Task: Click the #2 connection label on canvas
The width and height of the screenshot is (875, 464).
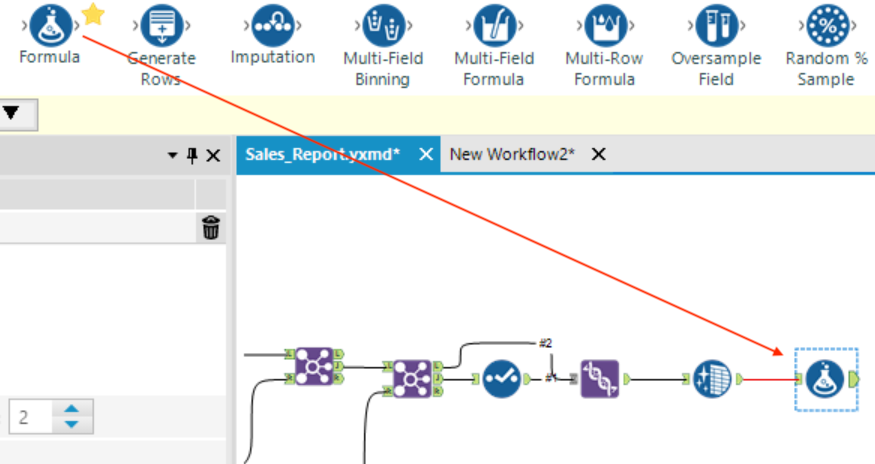Action: (546, 343)
